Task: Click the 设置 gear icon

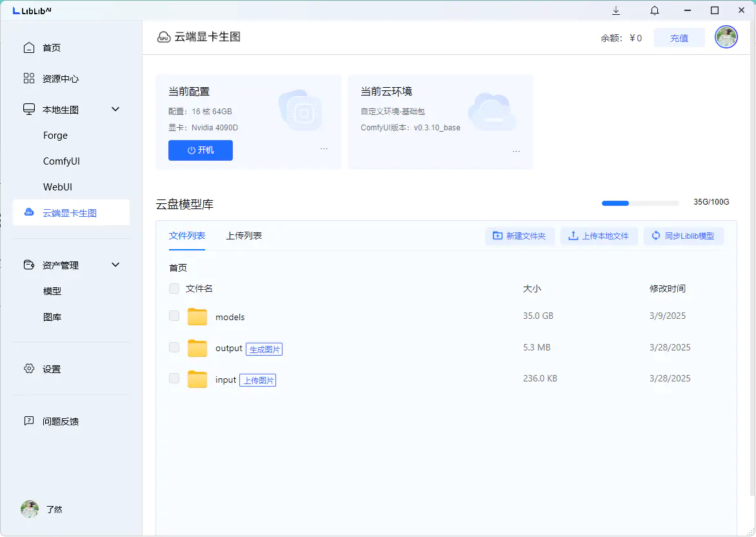Action: coord(29,369)
